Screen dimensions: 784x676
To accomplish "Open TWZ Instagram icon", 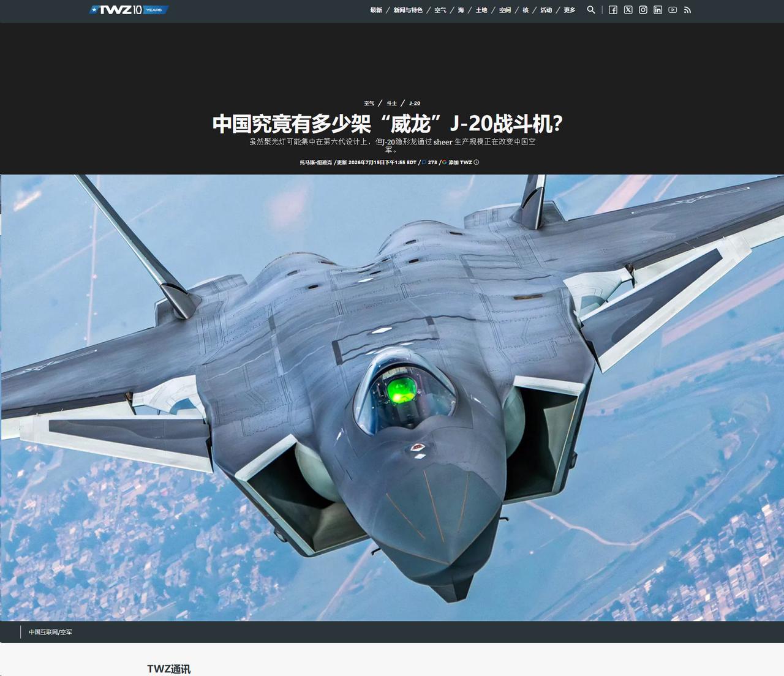I will pyautogui.click(x=643, y=10).
